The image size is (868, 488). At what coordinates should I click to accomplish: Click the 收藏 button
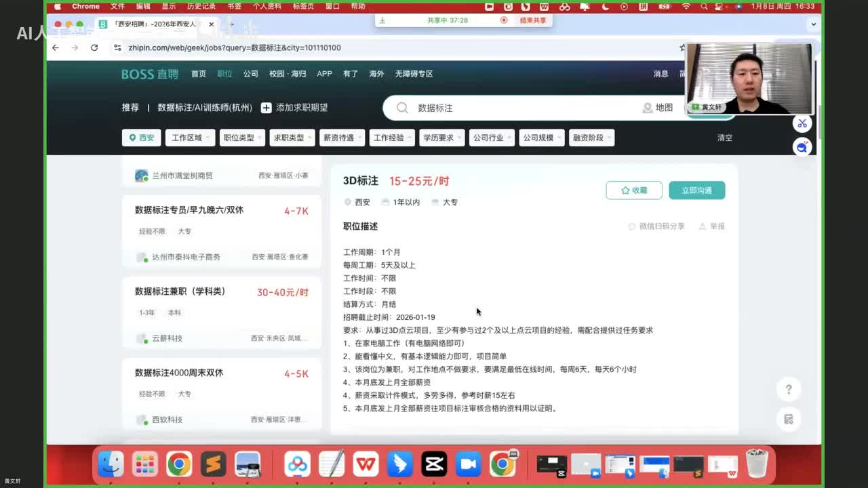634,190
